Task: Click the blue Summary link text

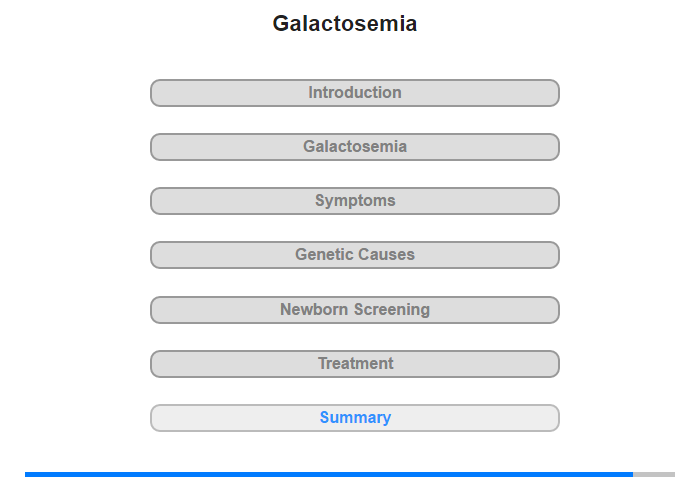Action: pos(355,417)
